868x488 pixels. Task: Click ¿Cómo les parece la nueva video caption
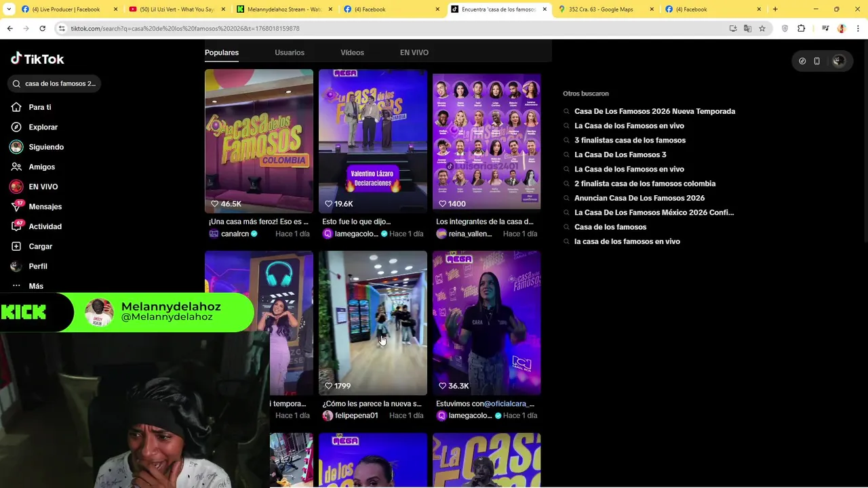click(x=372, y=404)
